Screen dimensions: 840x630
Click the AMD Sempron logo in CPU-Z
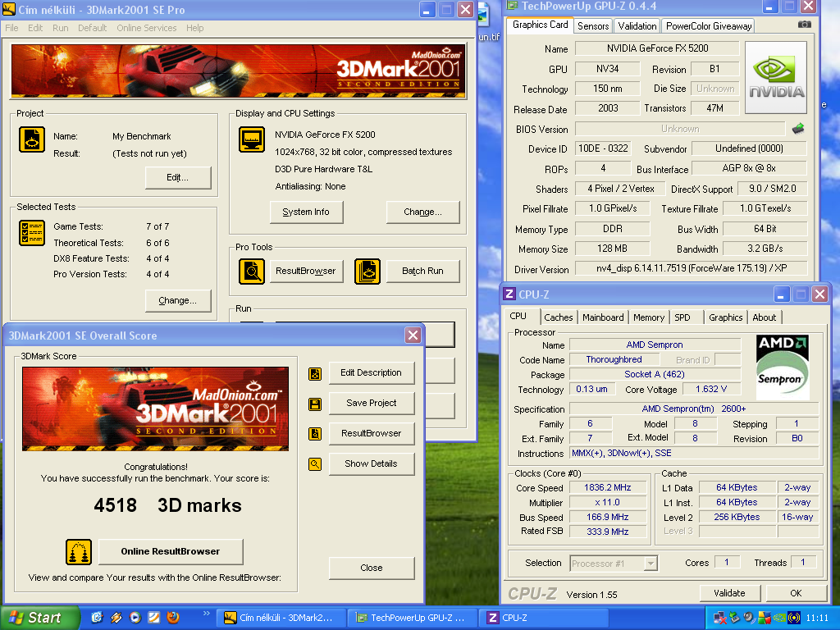click(782, 367)
